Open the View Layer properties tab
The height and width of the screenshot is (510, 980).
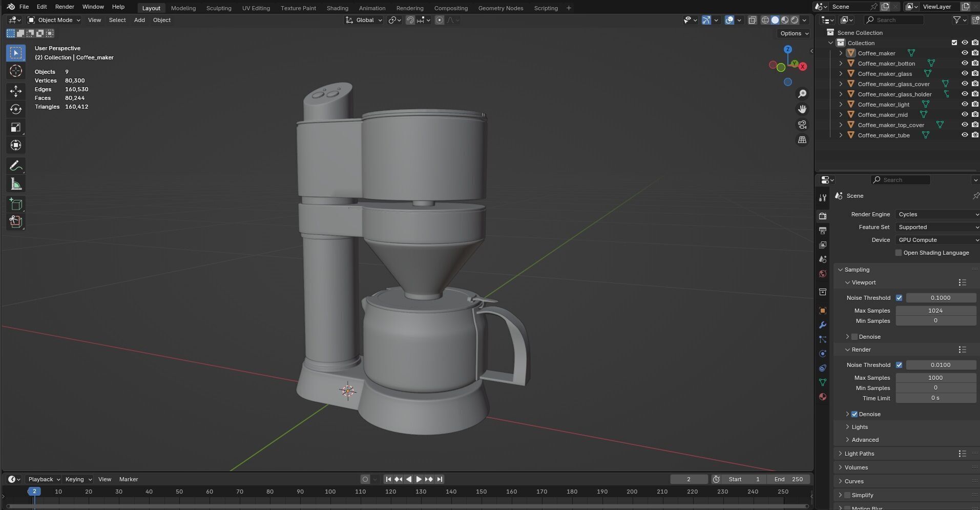[823, 245]
